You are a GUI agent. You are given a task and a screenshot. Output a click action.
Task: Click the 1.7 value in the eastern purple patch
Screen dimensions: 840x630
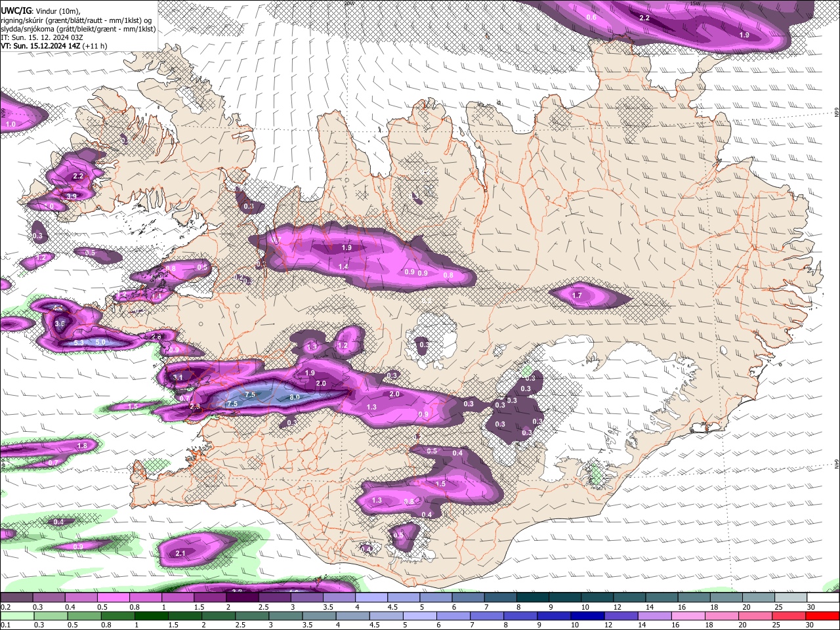pyautogui.click(x=577, y=295)
